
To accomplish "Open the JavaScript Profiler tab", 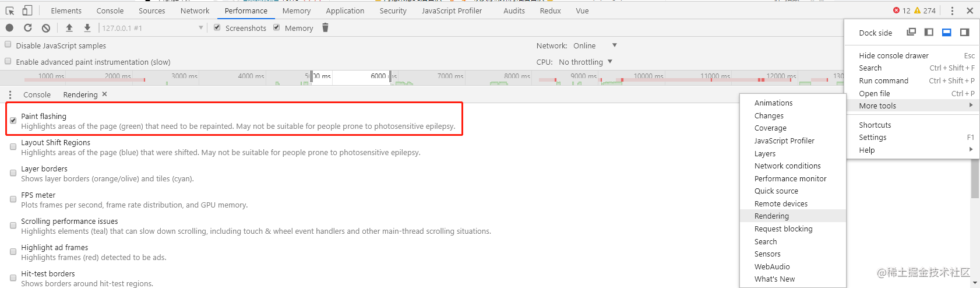I will pos(452,10).
